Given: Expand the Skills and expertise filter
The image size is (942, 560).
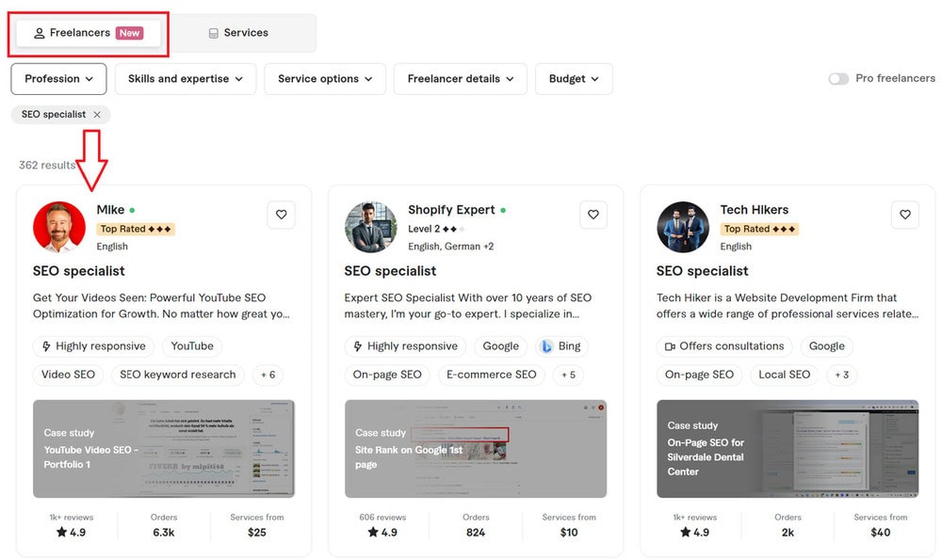Looking at the screenshot, I should pyautogui.click(x=186, y=79).
